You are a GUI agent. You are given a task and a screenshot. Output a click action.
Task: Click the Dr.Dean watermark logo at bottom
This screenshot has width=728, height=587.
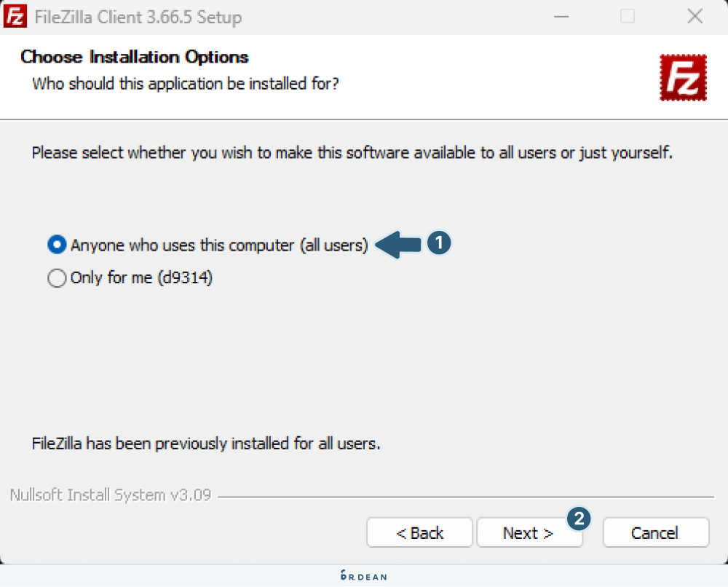[x=363, y=576]
